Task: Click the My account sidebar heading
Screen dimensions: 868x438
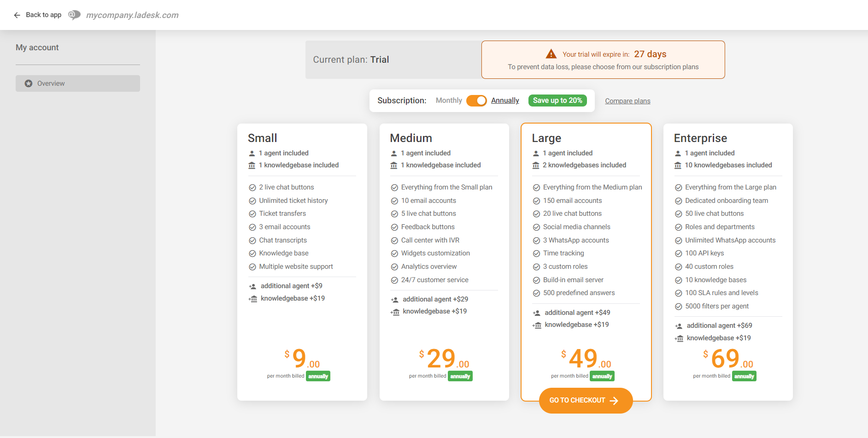Action: pos(37,47)
